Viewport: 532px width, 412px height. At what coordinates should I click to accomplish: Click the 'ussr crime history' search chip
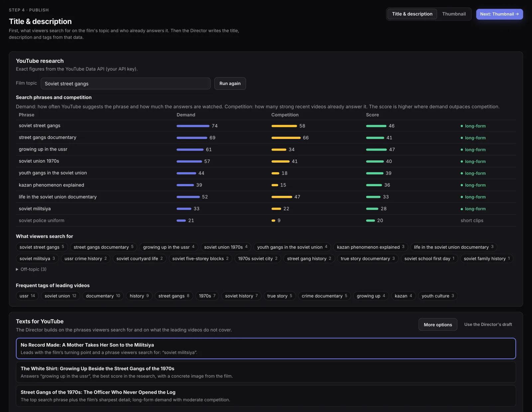click(x=86, y=258)
